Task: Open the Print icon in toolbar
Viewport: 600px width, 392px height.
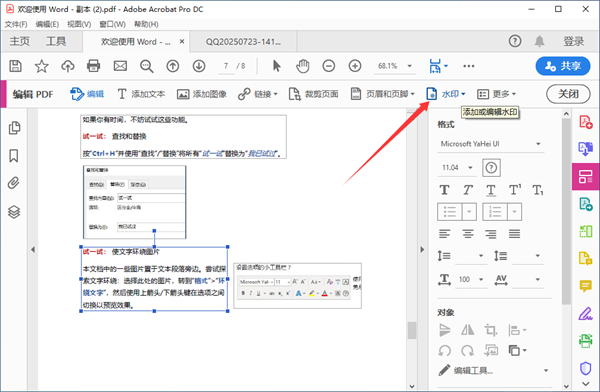Action: tap(94, 66)
